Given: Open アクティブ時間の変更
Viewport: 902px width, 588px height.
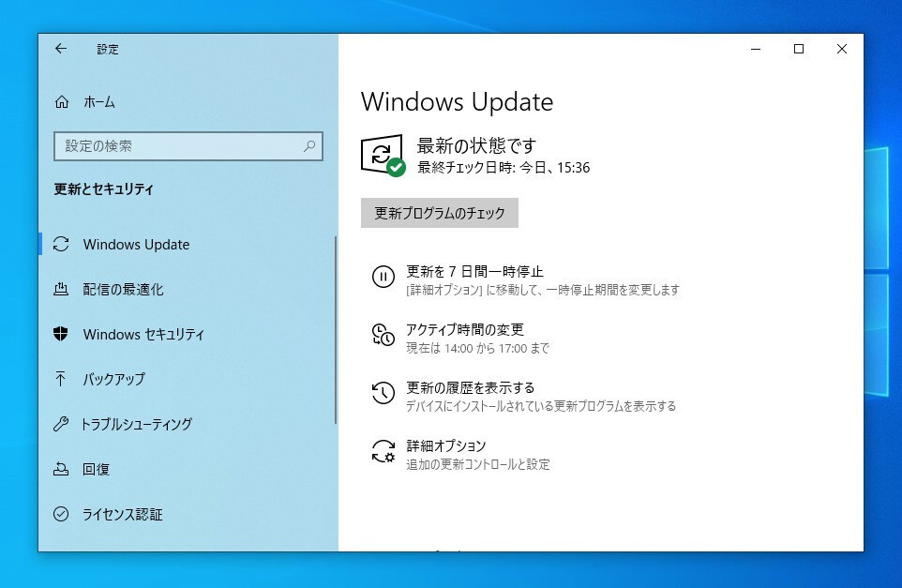Looking at the screenshot, I should point(465,329).
